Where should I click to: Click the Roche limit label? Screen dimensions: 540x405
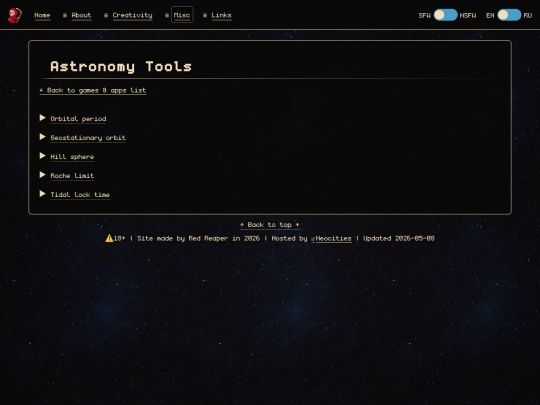(x=72, y=176)
